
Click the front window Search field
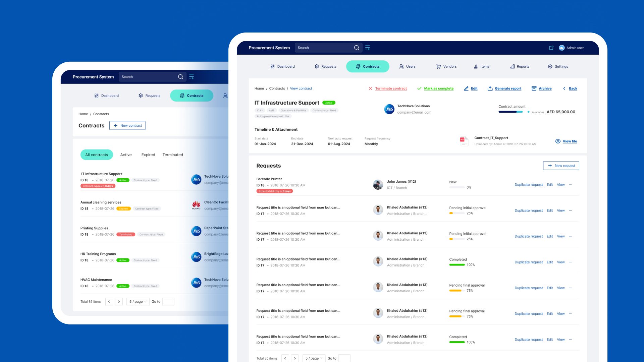pyautogui.click(x=328, y=48)
